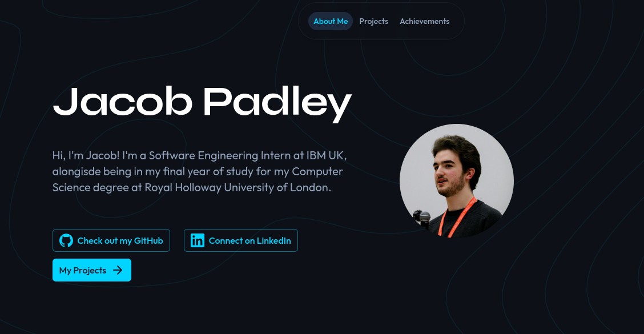Click Jacob's circular profile photo

pyautogui.click(x=456, y=181)
